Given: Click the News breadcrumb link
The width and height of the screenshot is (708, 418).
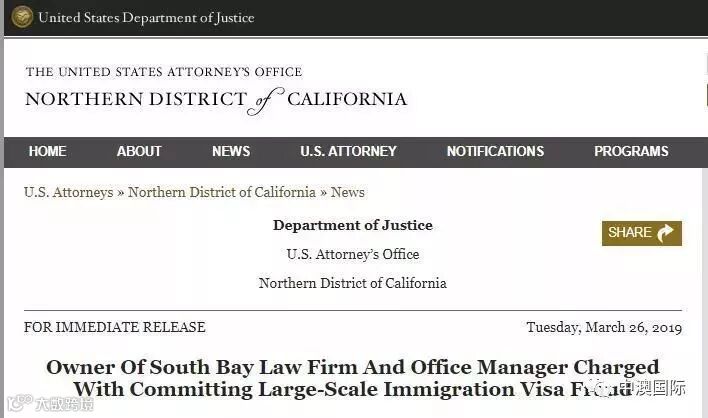Looking at the screenshot, I should (x=347, y=192).
